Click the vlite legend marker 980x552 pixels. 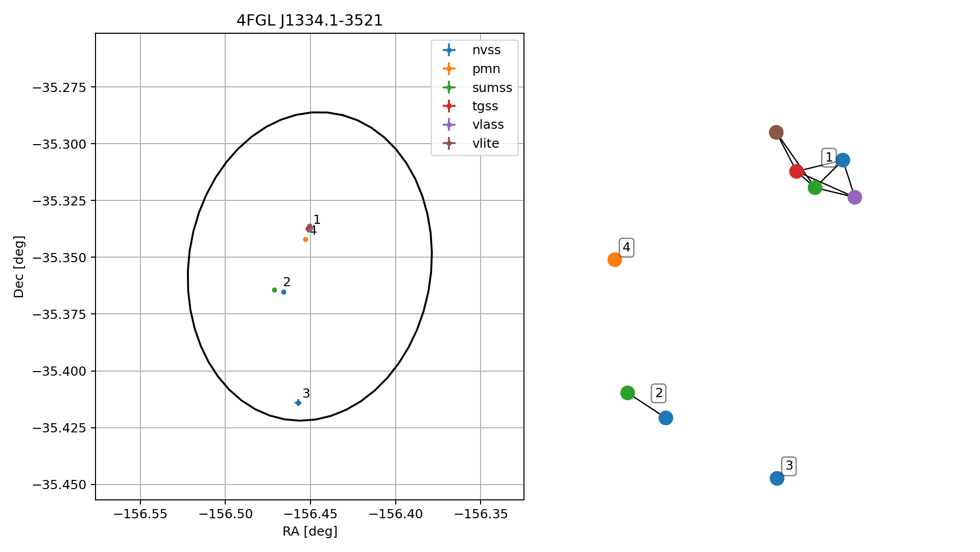click(x=449, y=144)
